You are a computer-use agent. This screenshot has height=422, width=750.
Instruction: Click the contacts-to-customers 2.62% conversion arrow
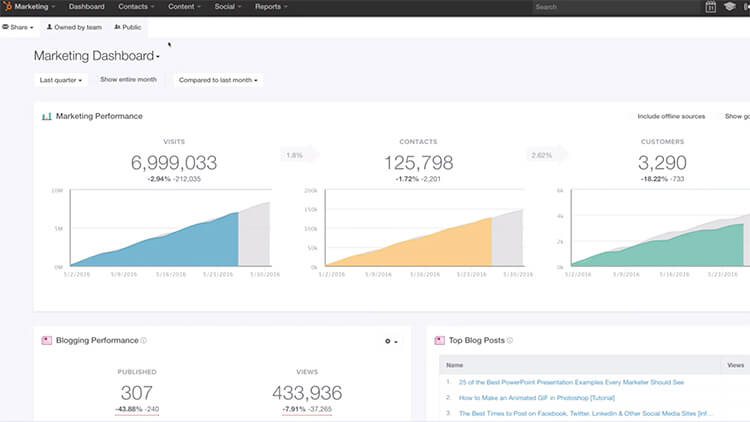pos(547,155)
